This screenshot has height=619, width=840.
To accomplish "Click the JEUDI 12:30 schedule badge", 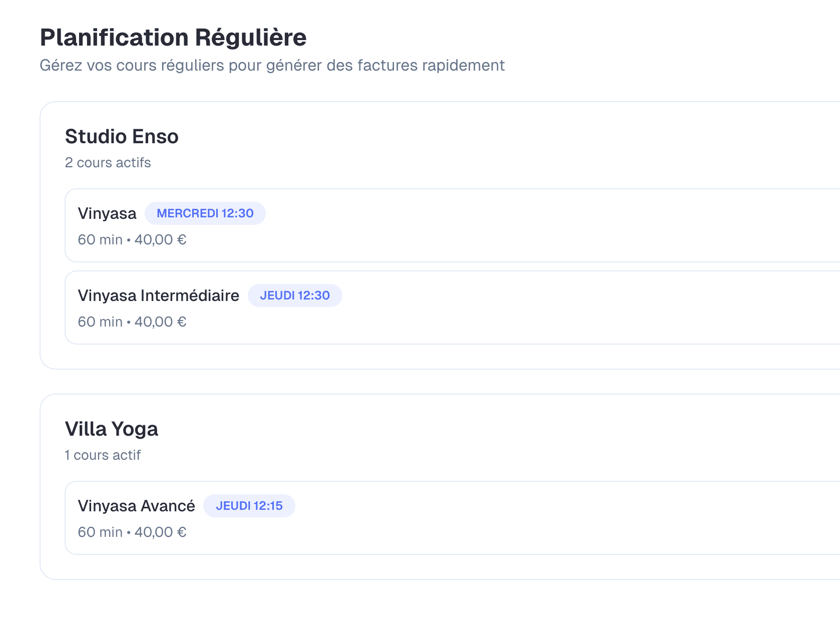I will (294, 295).
